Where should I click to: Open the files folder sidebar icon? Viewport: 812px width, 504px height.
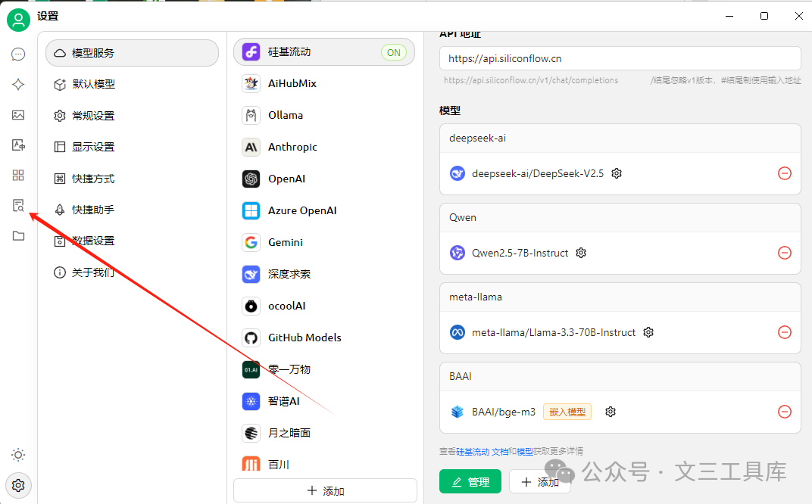(x=18, y=236)
